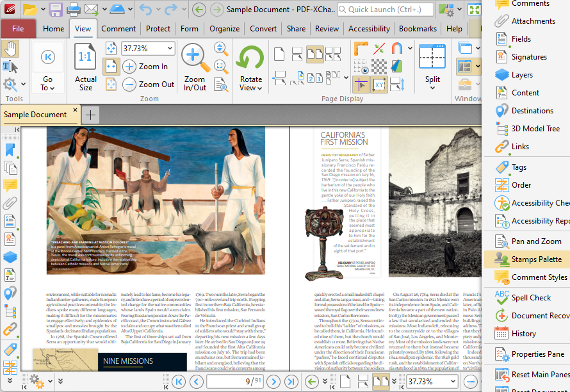The height and width of the screenshot is (392, 570).
Task: Open a new tab with the plus button
Action: (90, 115)
